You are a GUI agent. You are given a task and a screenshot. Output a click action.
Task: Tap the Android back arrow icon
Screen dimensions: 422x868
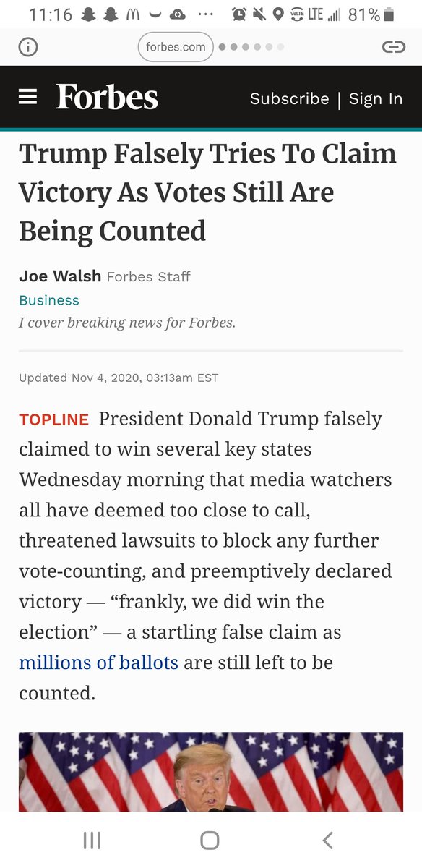pos(327,840)
